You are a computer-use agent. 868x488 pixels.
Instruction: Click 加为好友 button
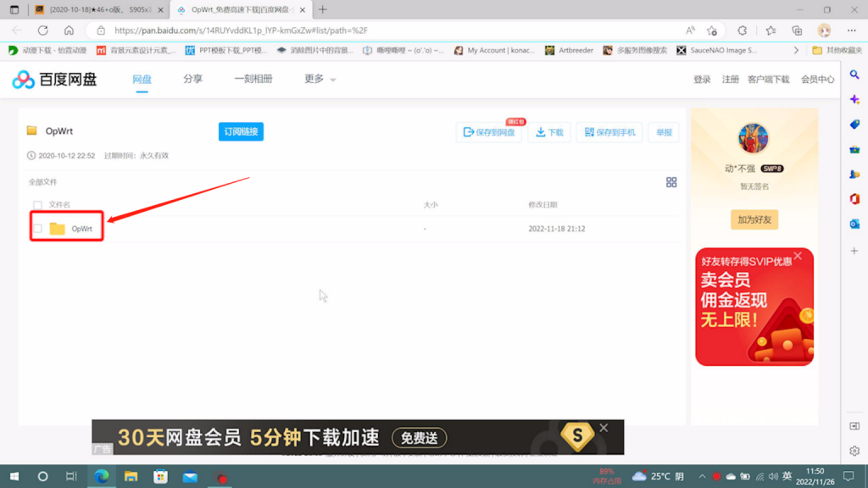(x=754, y=219)
